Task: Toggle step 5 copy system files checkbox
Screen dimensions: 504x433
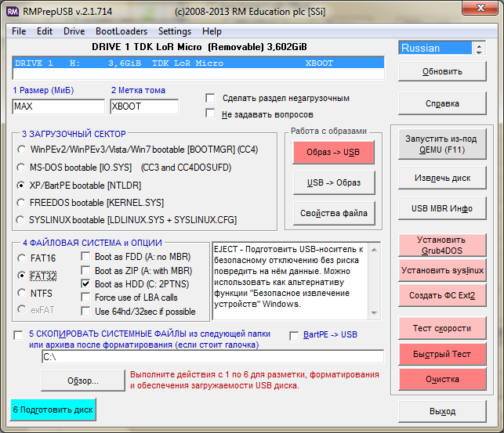Action: click(x=18, y=335)
